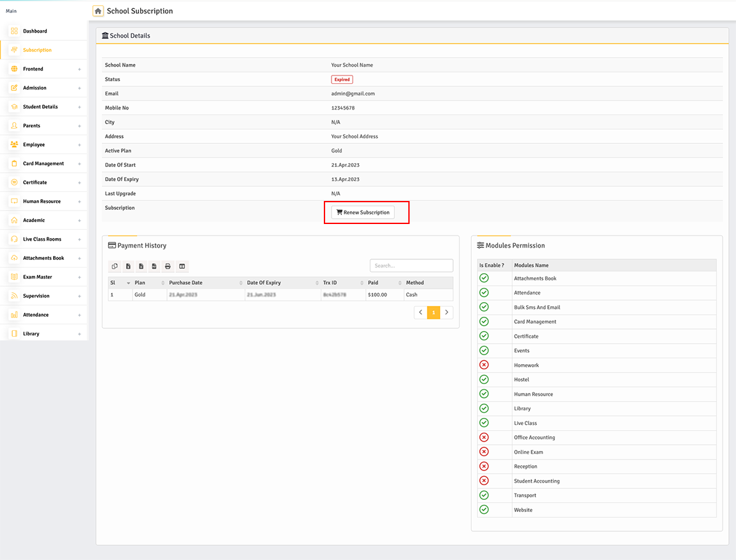This screenshot has width=736, height=560.
Task: Print the payment history table
Action: pyautogui.click(x=167, y=266)
